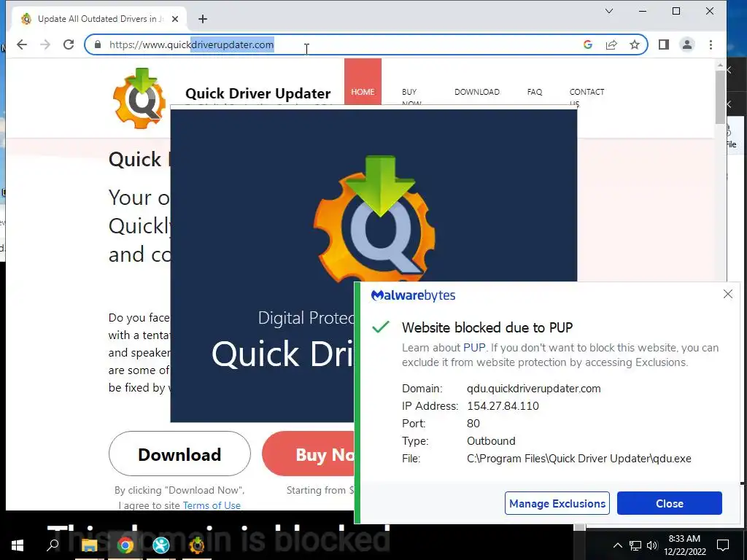This screenshot has width=747, height=560.
Task: Open the DOWNLOAD nav item
Action: pos(477,92)
